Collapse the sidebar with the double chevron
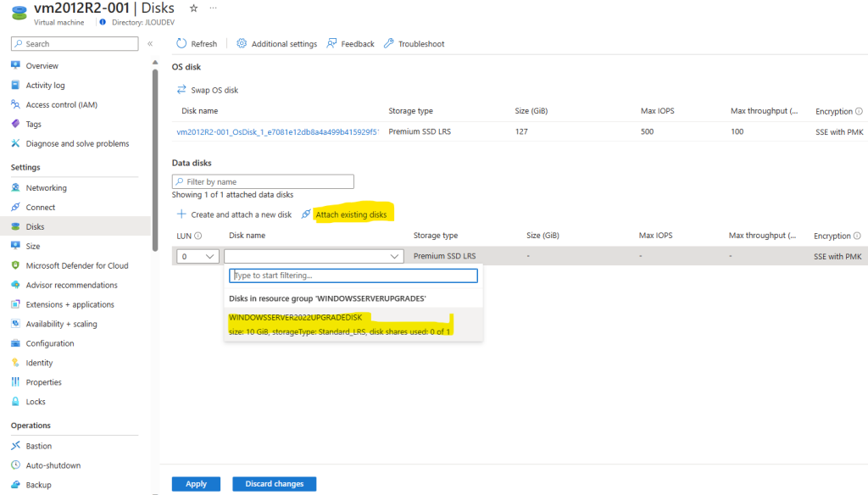Image resolution: width=868 pixels, height=495 pixels. coord(150,44)
